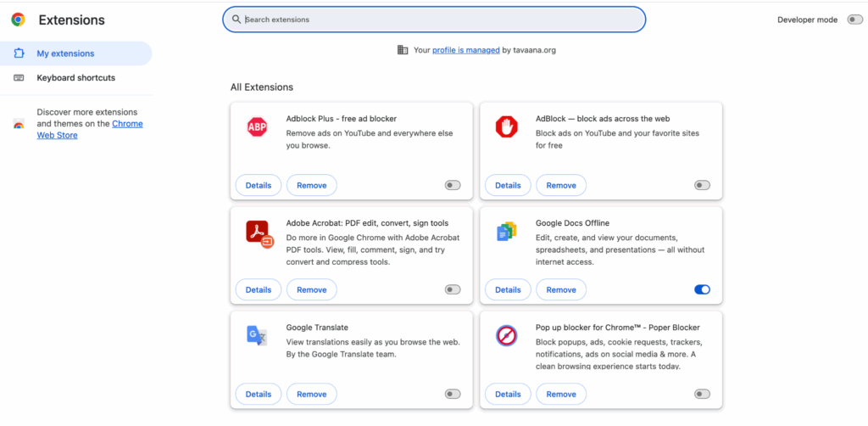Viewport: 868px width, 426px height.
Task: Click Pop up blocker for Chrome title
Action: tap(618, 328)
